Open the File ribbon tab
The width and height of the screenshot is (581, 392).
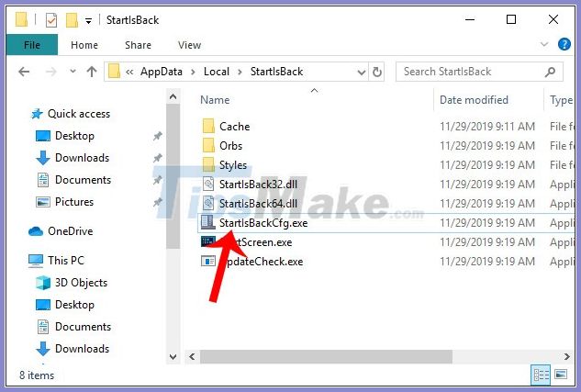click(32, 45)
